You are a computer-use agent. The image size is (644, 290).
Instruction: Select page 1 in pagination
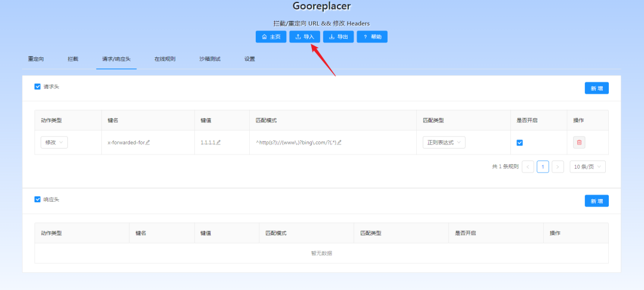543,167
